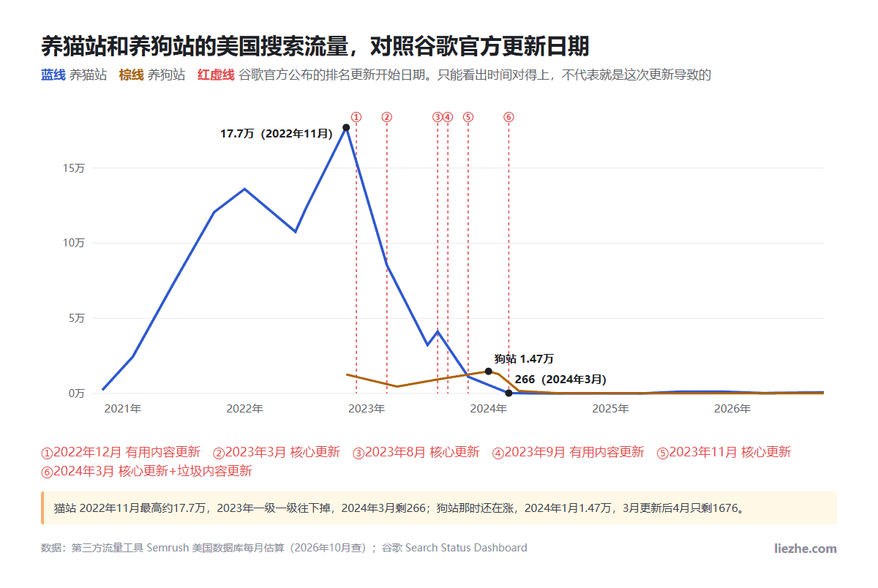The image size is (878, 588).
Task: Click the ②2023年3月 核心更新 note
Action: click(x=277, y=452)
